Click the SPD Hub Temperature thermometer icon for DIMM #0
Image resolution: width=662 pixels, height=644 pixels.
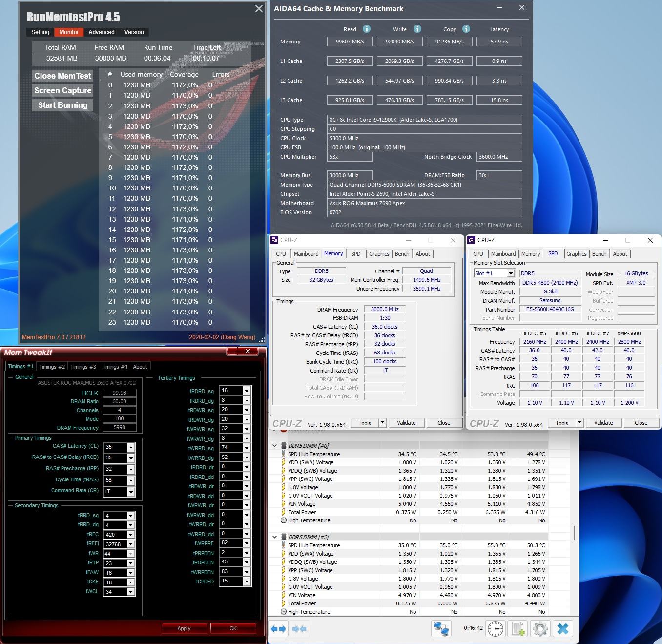283,454
